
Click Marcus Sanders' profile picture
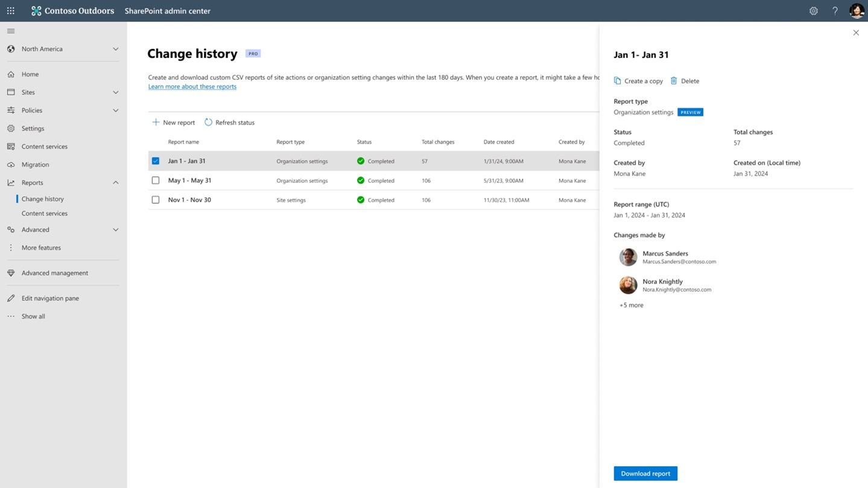628,257
